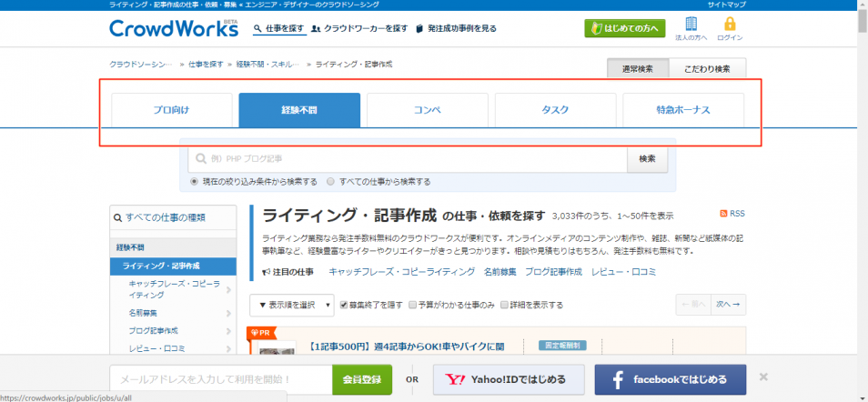Click the クラウドソーシン… breadcrumb link
Image resolution: width=868 pixels, height=402 pixels.
[141, 65]
